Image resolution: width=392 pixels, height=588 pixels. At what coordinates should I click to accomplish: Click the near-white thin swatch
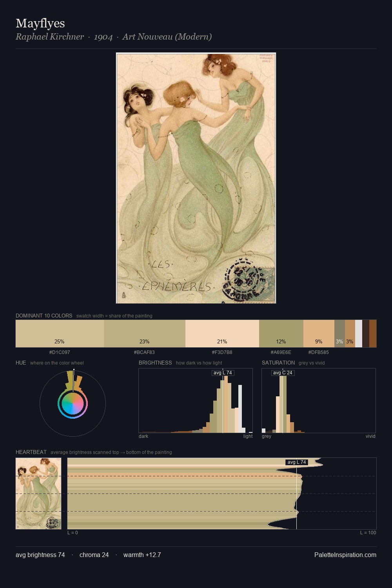click(359, 334)
